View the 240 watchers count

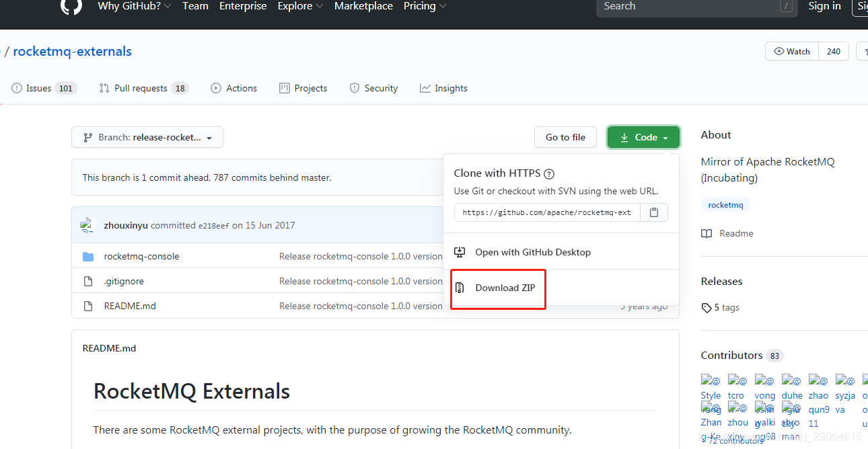click(834, 52)
